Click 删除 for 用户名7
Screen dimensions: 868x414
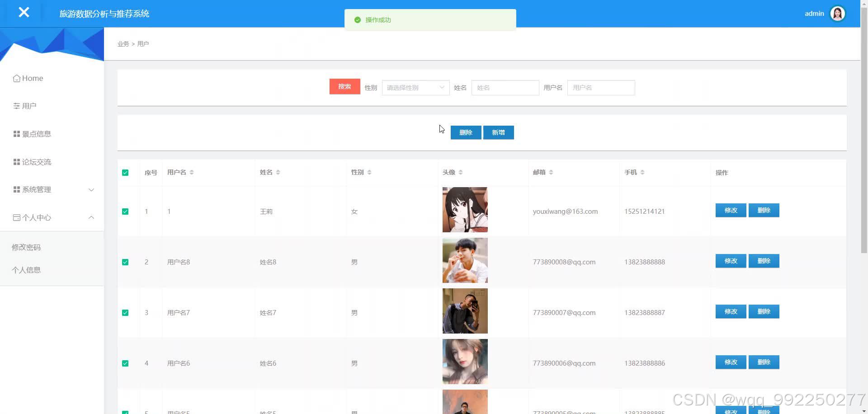pyautogui.click(x=764, y=311)
